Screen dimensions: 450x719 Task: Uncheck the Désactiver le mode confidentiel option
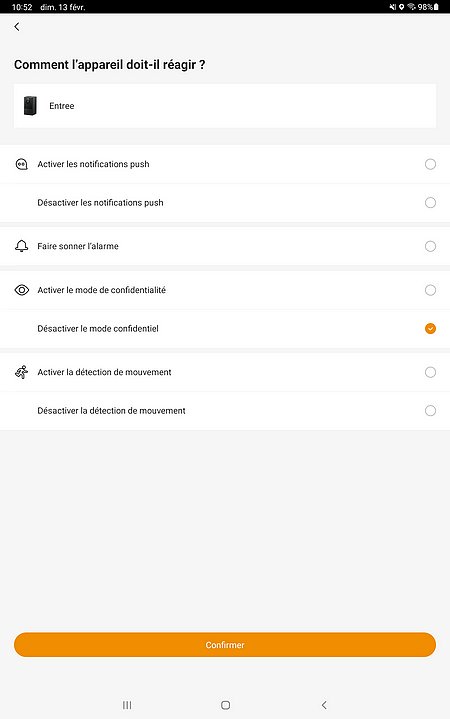pos(430,328)
